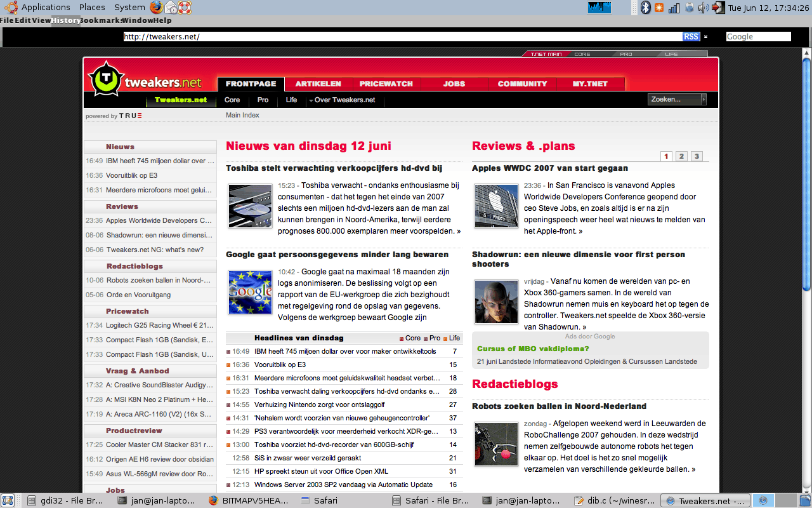Open 'Cursus of MBO vakdiploma?' ad link

click(x=533, y=349)
